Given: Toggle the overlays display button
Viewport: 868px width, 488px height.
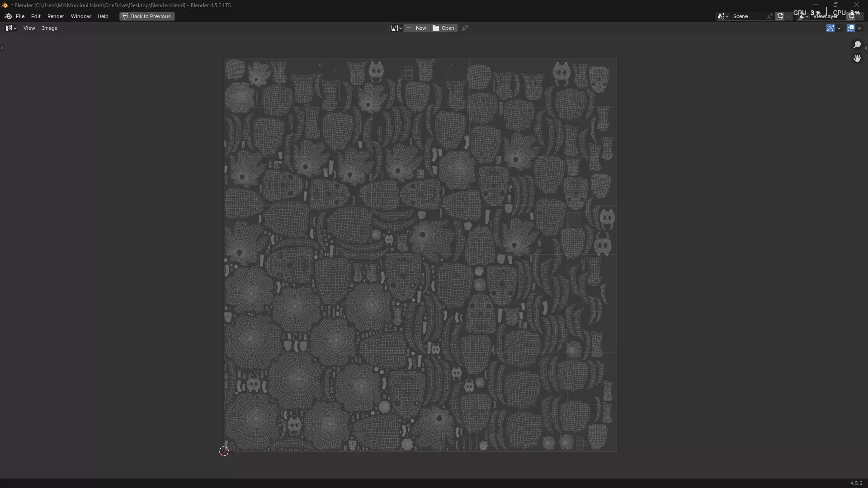Looking at the screenshot, I should (x=851, y=28).
